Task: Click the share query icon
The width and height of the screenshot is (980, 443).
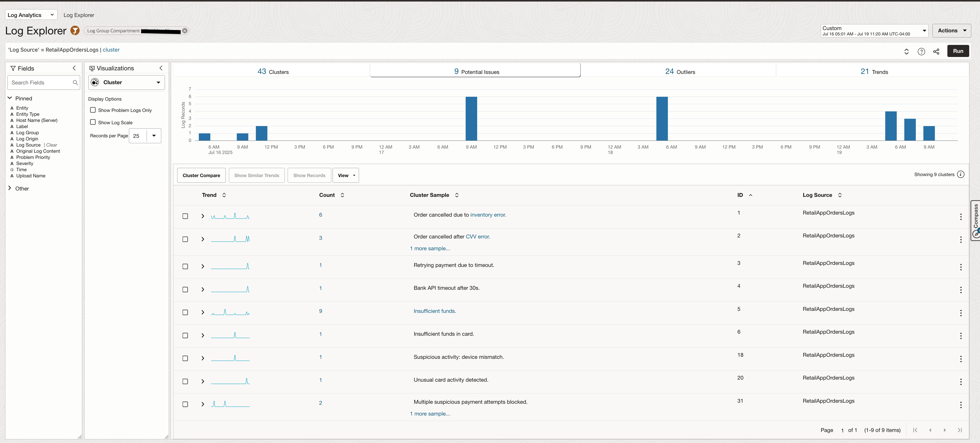Action: point(936,52)
